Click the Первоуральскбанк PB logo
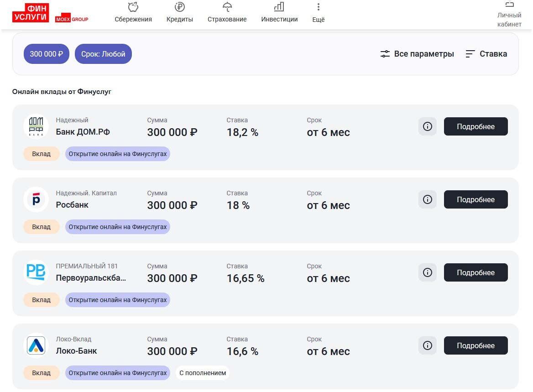 click(x=36, y=272)
